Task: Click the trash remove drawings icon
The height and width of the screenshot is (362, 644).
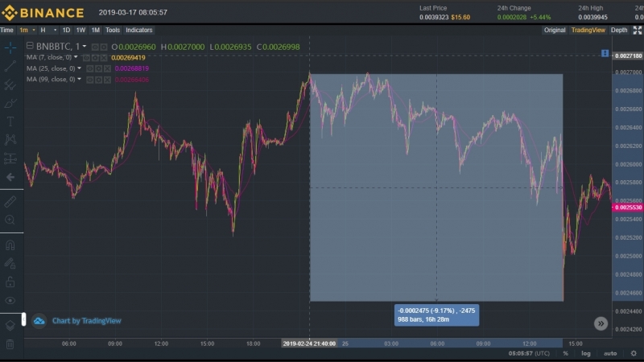Action: click(10, 344)
